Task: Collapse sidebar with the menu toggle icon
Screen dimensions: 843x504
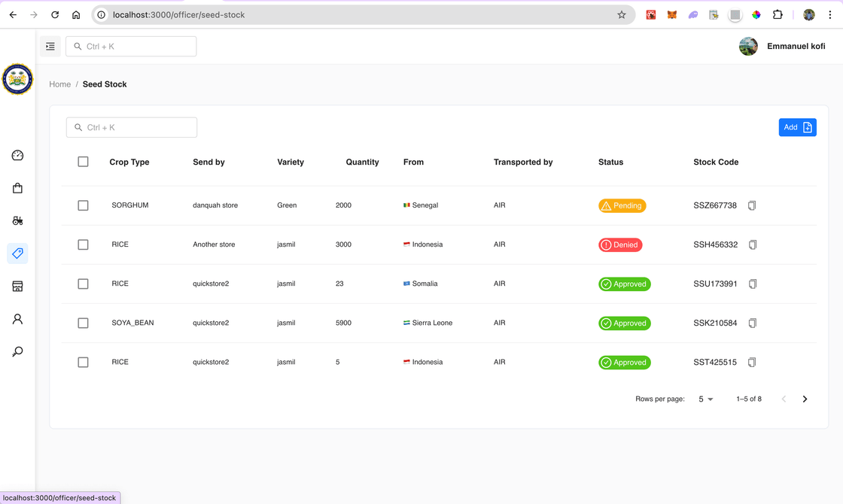Action: point(50,46)
